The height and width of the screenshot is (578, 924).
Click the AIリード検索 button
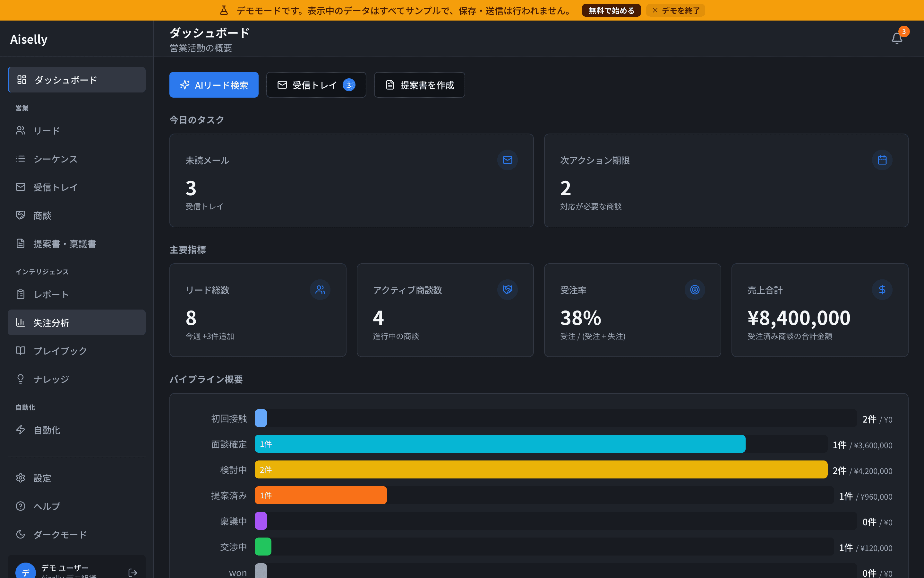coord(214,85)
